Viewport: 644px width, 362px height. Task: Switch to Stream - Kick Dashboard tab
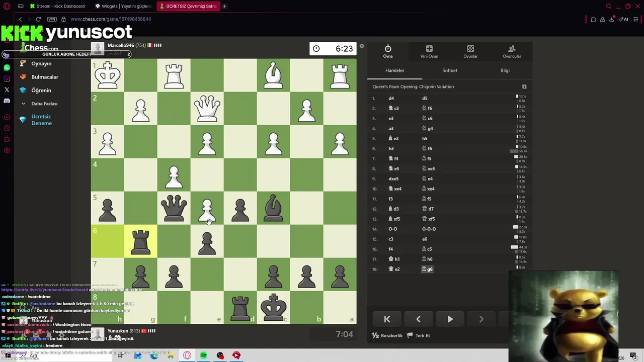(x=58, y=6)
